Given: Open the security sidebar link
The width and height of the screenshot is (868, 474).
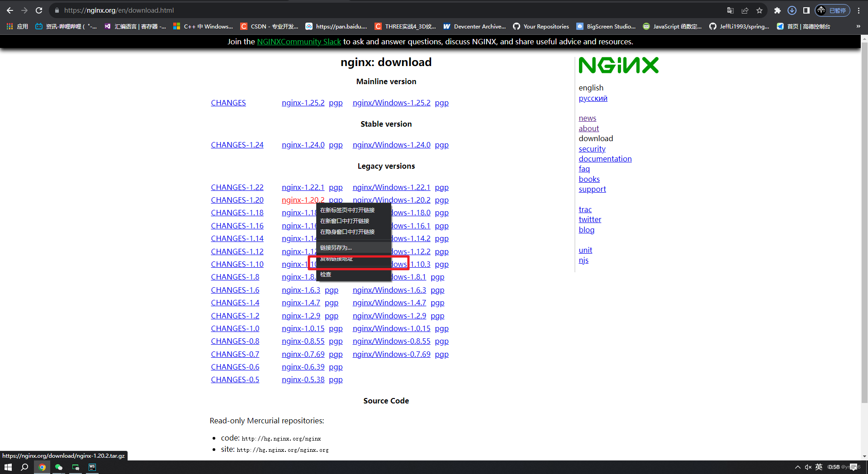Looking at the screenshot, I should [x=592, y=149].
